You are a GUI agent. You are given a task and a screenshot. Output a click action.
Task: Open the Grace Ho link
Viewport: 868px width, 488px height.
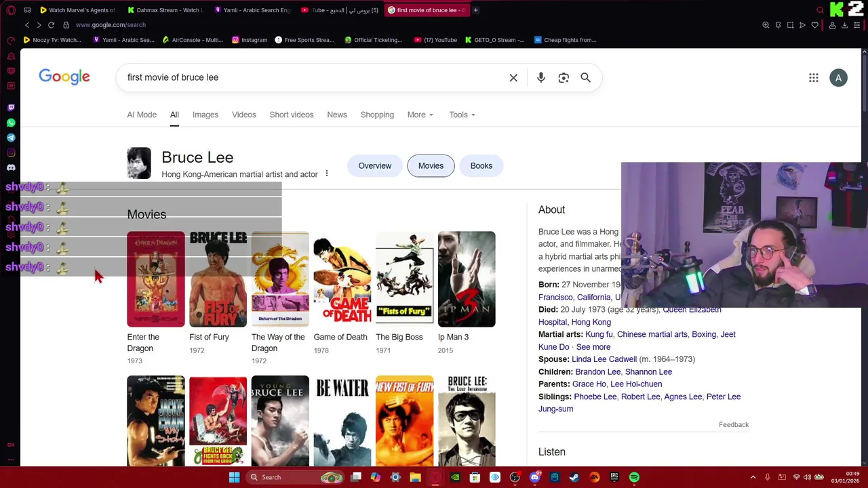pyautogui.click(x=589, y=384)
